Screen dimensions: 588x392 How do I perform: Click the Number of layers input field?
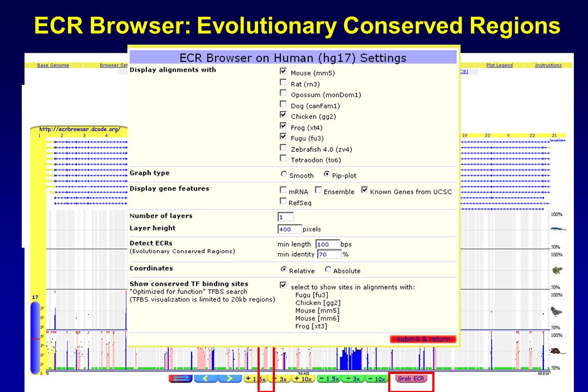pyautogui.click(x=285, y=217)
